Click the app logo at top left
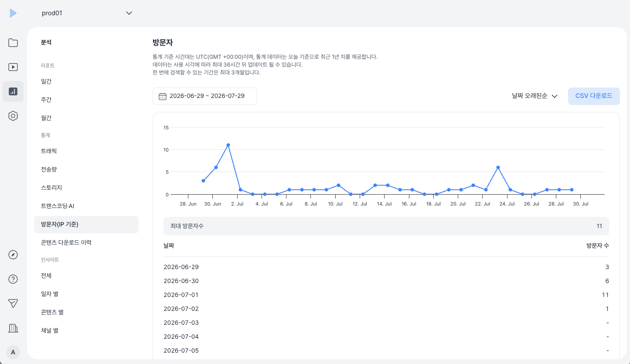Image resolution: width=630 pixels, height=364 pixels. point(13,13)
